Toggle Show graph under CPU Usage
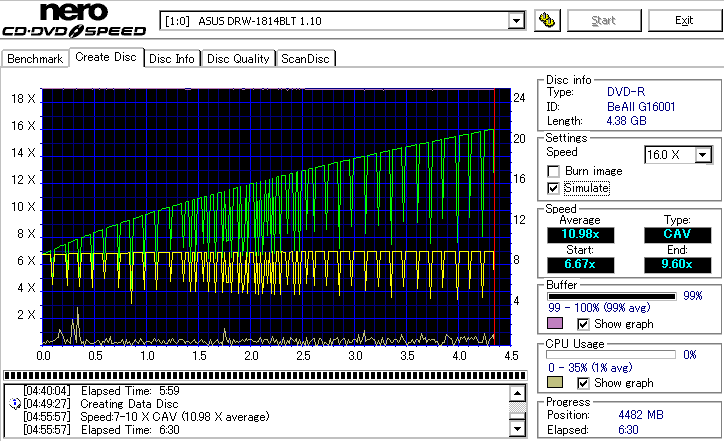 pos(584,383)
